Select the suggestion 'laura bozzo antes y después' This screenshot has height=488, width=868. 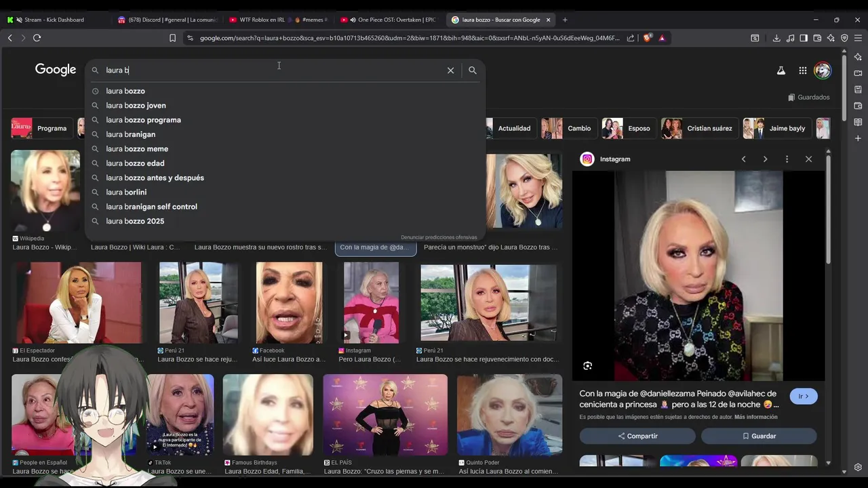(285, 178)
